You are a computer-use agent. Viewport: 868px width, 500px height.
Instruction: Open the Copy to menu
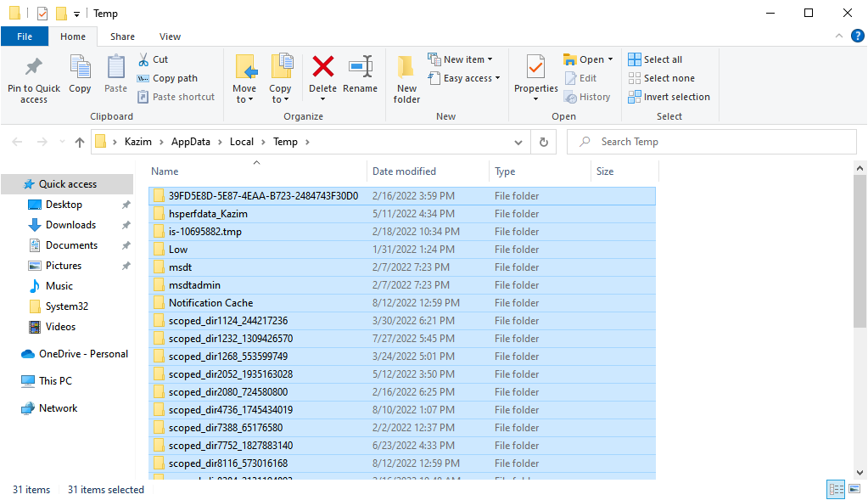pyautogui.click(x=280, y=79)
